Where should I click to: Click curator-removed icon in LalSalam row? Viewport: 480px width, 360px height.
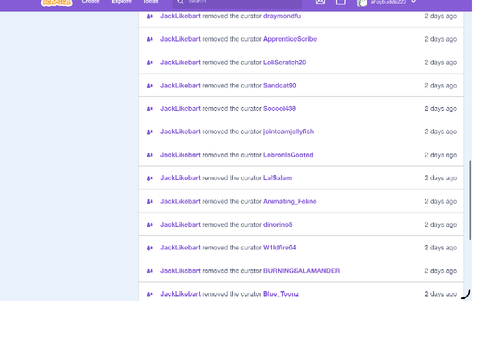coord(150,178)
